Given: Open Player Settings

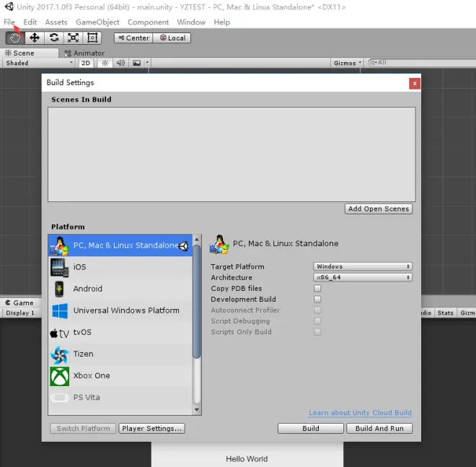Looking at the screenshot, I should pos(151,429).
